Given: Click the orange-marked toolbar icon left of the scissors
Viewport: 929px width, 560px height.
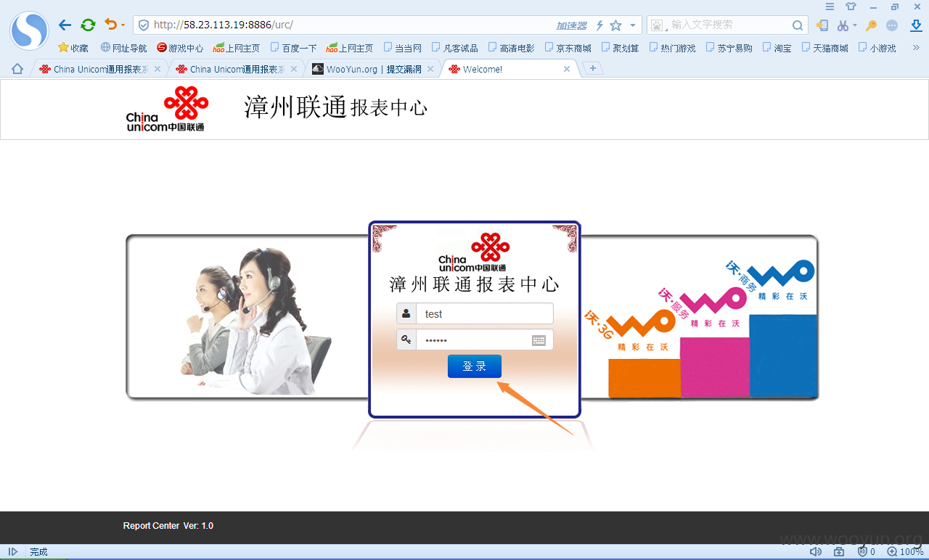Looking at the screenshot, I should tap(822, 25).
